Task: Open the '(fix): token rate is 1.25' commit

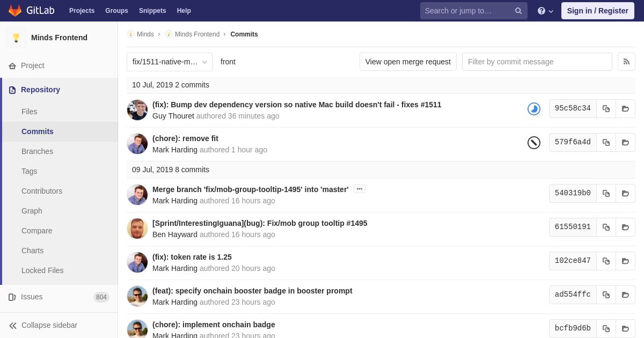Action: point(192,257)
